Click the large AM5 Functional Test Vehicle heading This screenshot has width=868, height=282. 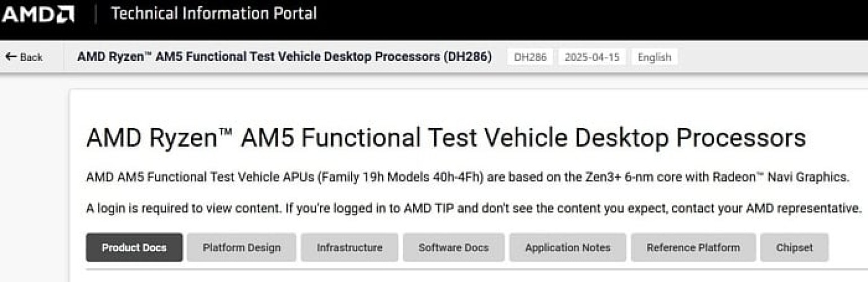pyautogui.click(x=446, y=138)
